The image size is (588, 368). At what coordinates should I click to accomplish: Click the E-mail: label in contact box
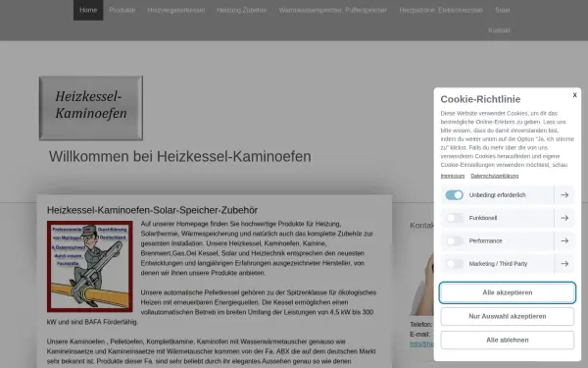tap(420, 335)
